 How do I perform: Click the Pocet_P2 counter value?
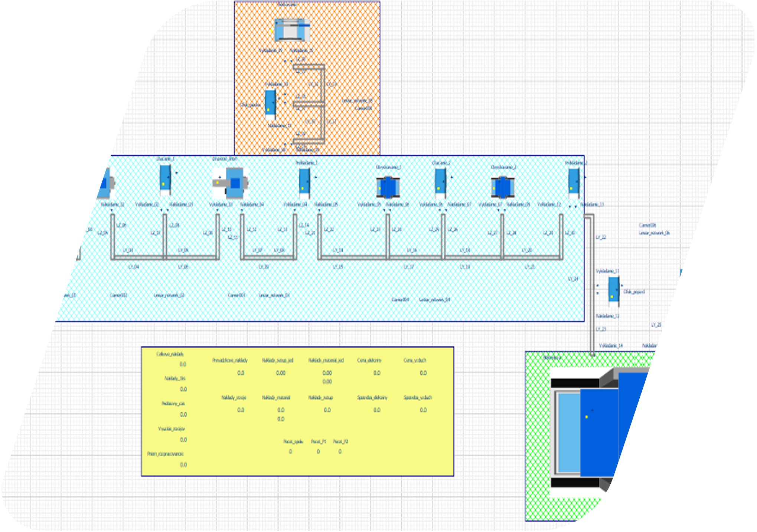340,451
